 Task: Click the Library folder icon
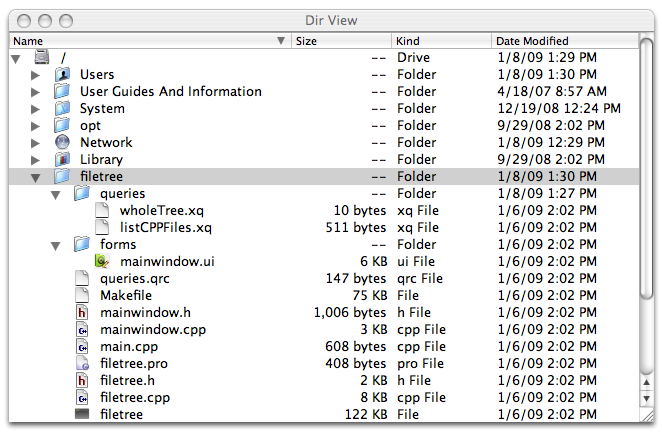[63, 160]
